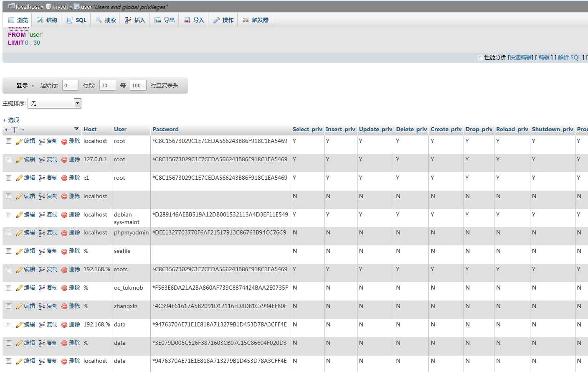The image size is (588, 372).
Task: Check the seafile row checkbox
Action: point(8,251)
